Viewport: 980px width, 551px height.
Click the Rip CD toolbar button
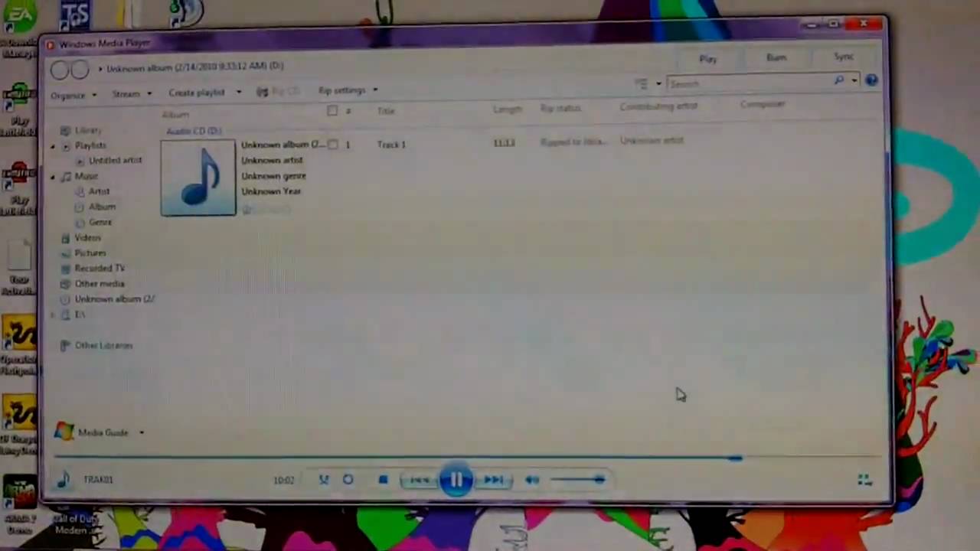coord(278,92)
